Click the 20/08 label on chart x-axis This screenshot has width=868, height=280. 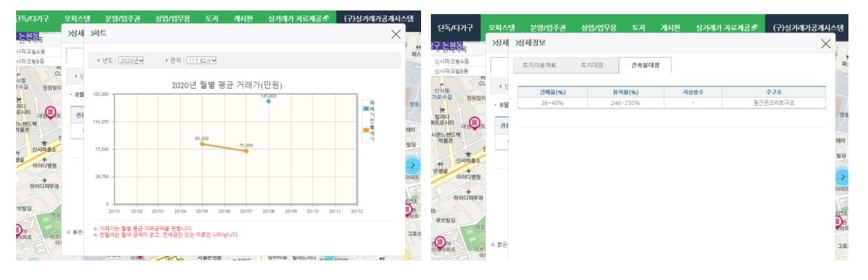tap(269, 210)
